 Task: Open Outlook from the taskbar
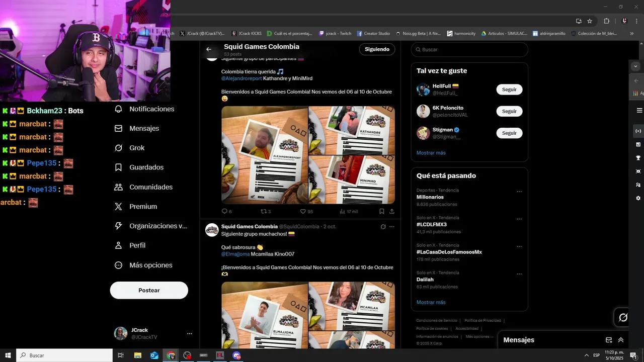click(154, 355)
